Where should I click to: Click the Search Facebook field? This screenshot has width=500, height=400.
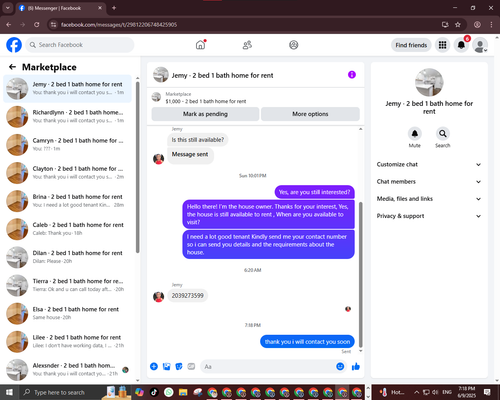point(80,45)
